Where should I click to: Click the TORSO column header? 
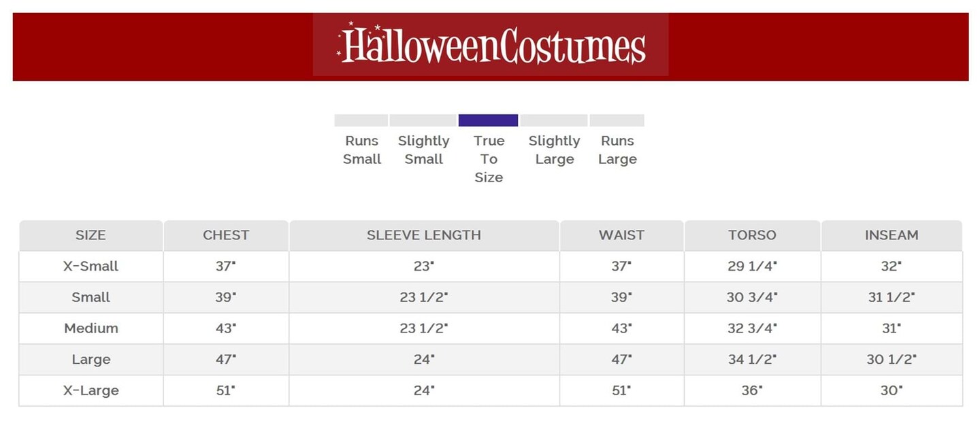pos(752,235)
